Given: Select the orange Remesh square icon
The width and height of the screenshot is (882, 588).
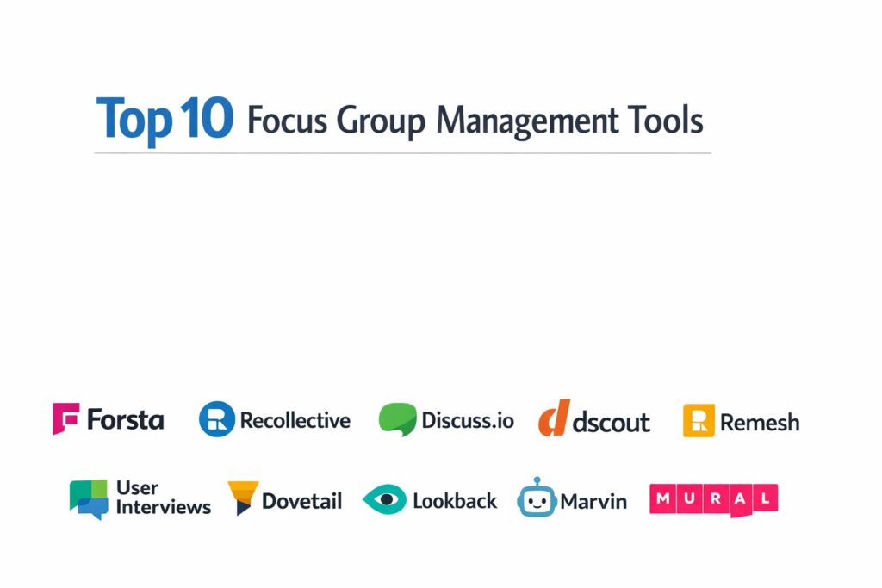Looking at the screenshot, I should point(699,420).
